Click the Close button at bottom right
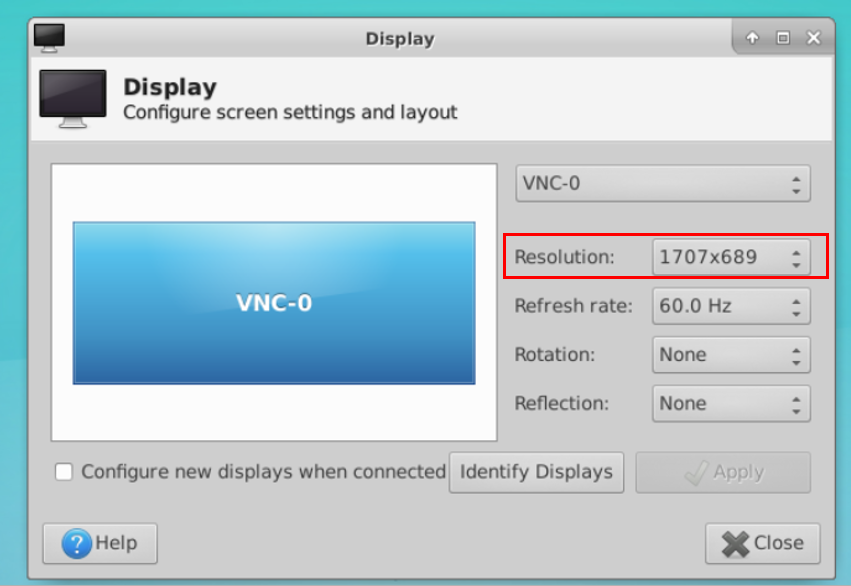The height and width of the screenshot is (586, 851). [x=762, y=544]
